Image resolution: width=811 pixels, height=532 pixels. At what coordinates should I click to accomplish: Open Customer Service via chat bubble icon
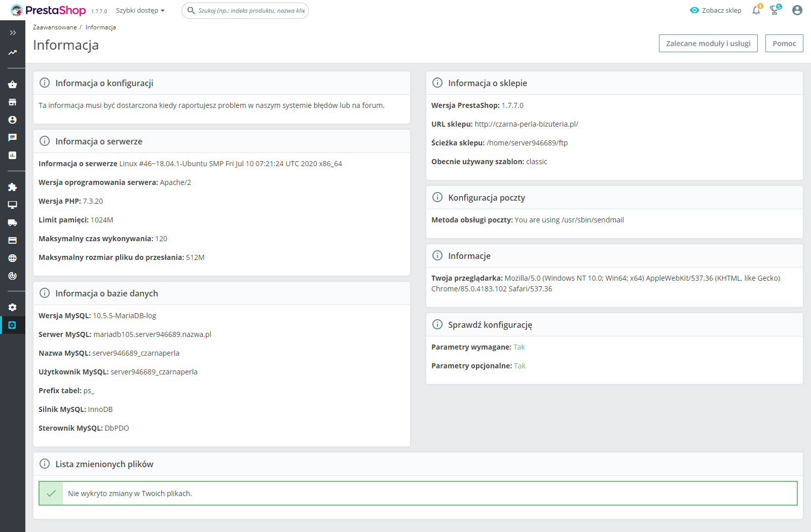(12, 137)
